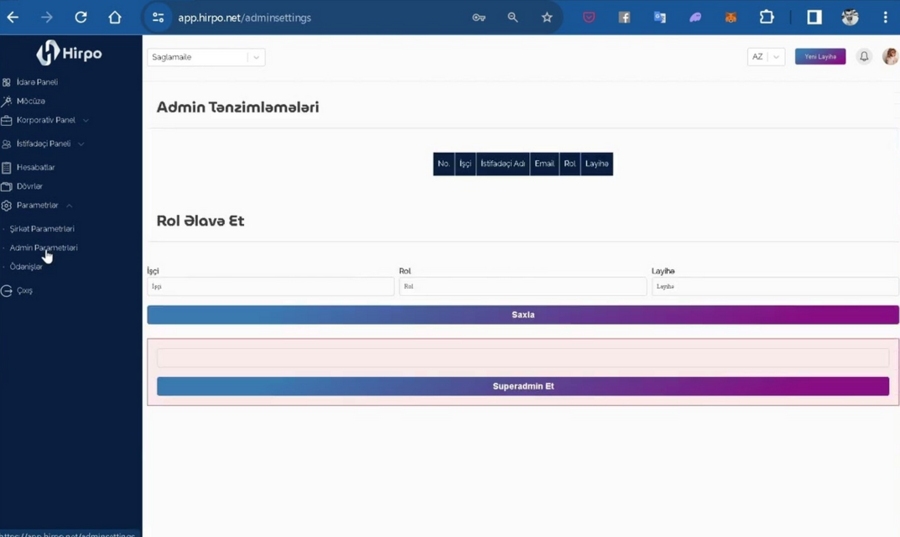The width and height of the screenshot is (900, 537).
Task: Click the Yeni Layihə button
Action: (820, 57)
